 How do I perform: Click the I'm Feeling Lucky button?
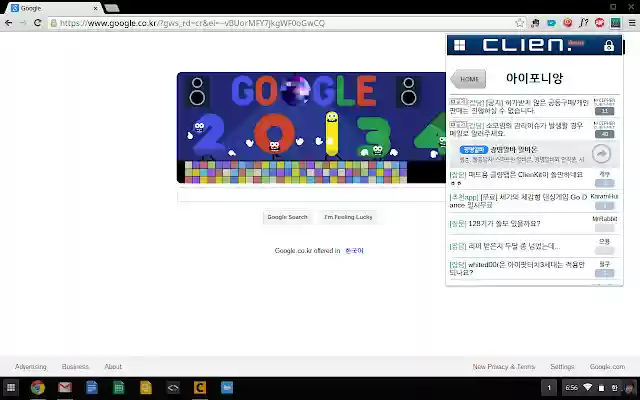[348, 217]
